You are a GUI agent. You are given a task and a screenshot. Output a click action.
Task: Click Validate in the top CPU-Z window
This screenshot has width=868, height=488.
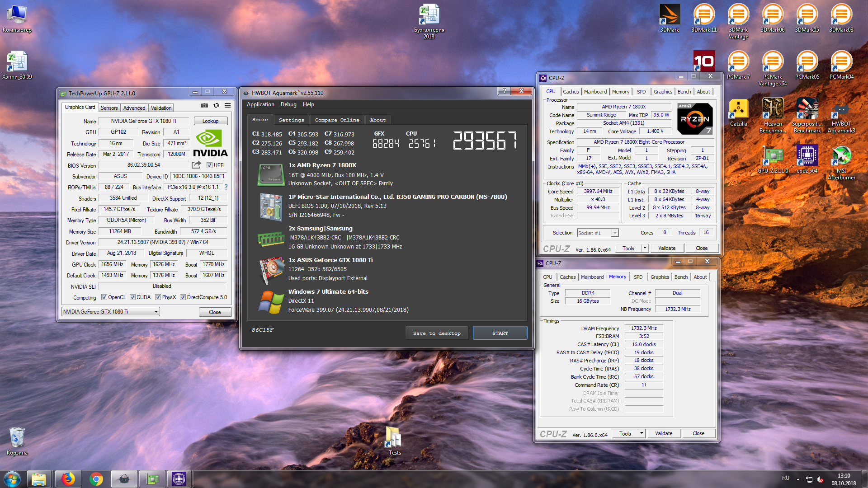coord(667,248)
